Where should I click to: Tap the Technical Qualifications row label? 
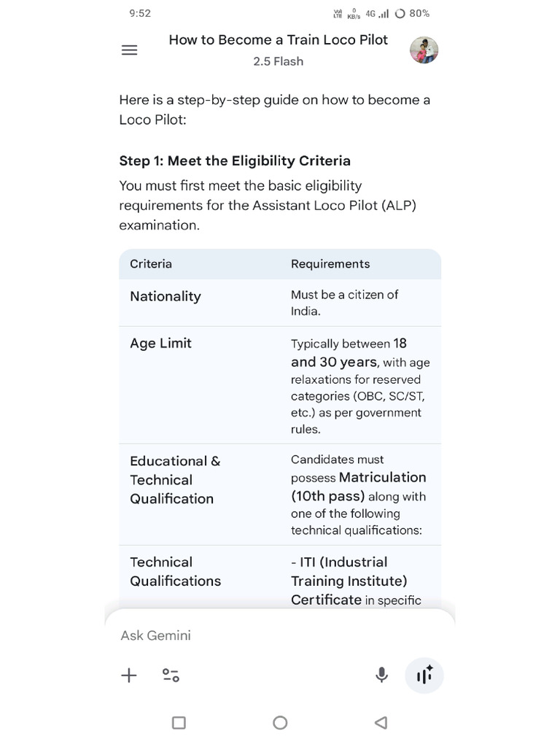175,571
